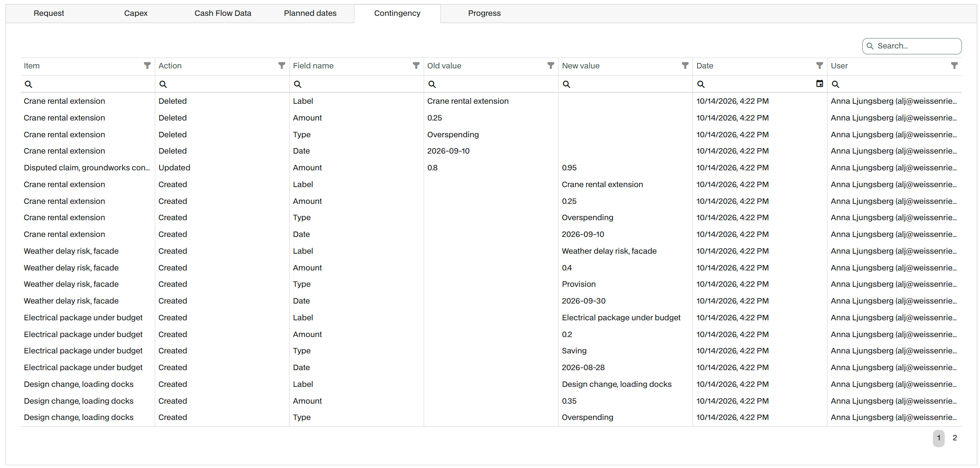The height and width of the screenshot is (468, 980).
Task: Select page 1 in the pager
Action: point(939,438)
